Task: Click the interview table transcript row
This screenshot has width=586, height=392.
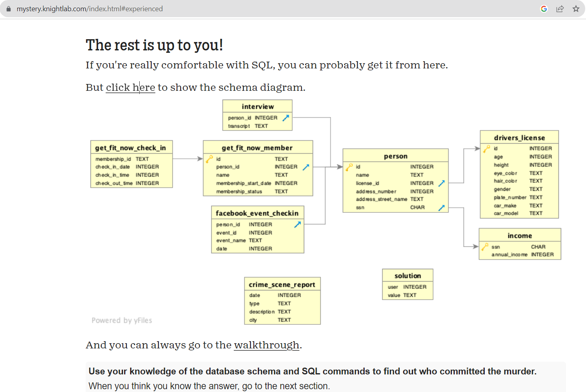Action: coord(248,126)
